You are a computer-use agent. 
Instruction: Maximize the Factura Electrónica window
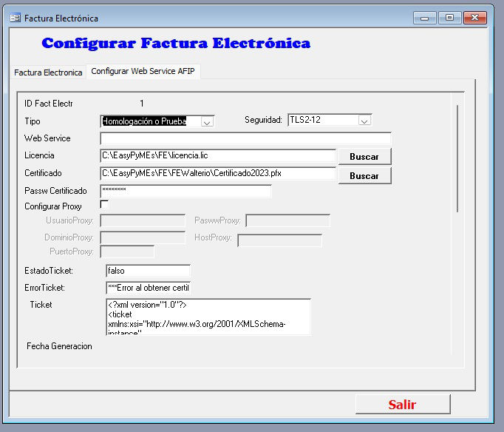tap(448, 18)
